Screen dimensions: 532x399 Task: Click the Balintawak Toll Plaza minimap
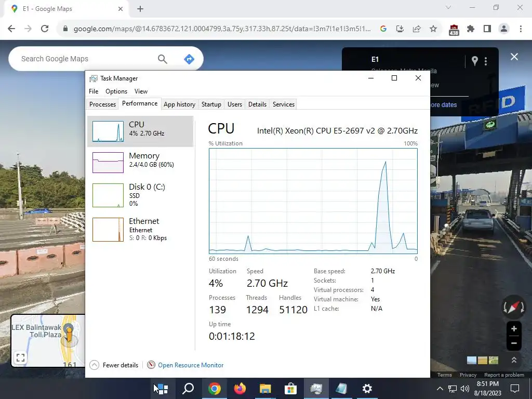point(48,341)
